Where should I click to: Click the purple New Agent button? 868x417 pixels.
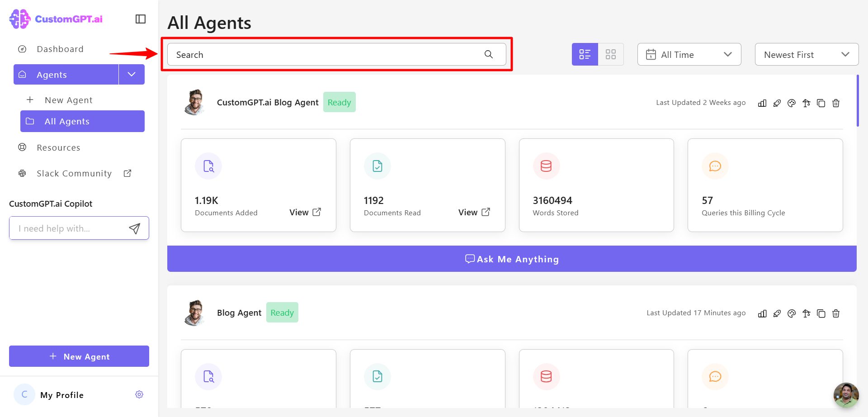[79, 356]
